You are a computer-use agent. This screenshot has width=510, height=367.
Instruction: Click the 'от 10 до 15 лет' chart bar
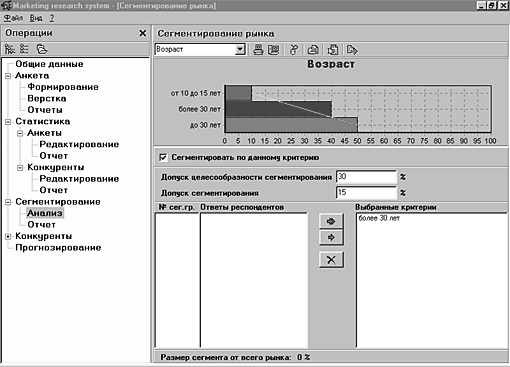coord(238,93)
